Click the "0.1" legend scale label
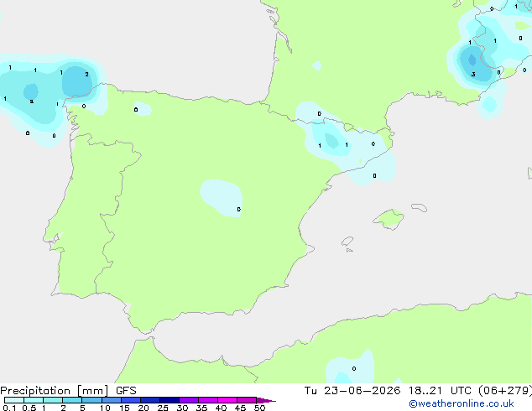 pos(9,408)
